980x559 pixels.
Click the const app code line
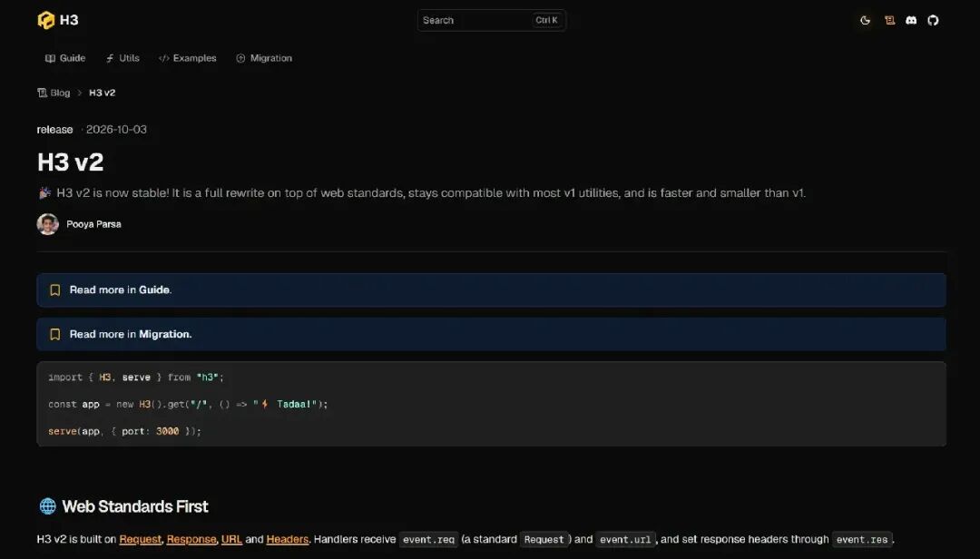[188, 404]
